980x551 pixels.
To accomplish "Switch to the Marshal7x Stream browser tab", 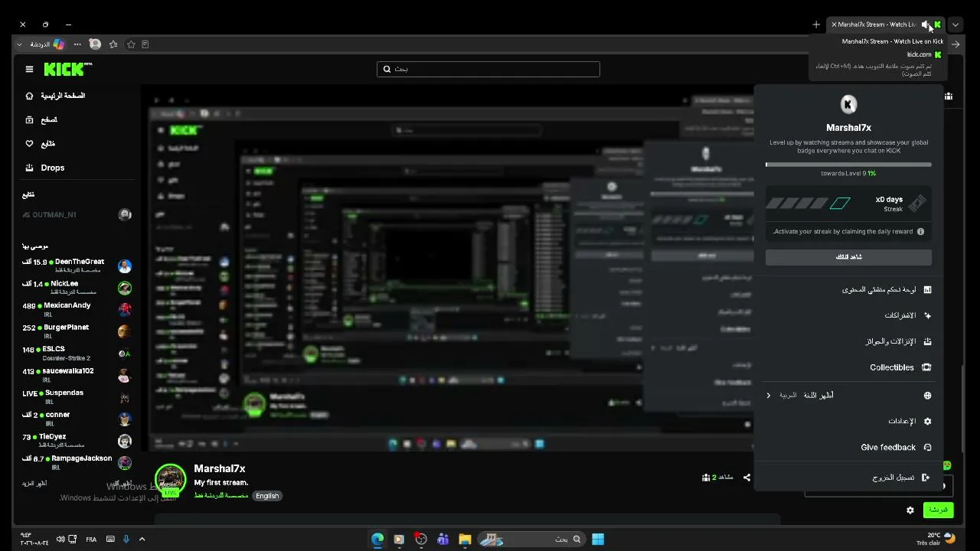I will click(887, 24).
